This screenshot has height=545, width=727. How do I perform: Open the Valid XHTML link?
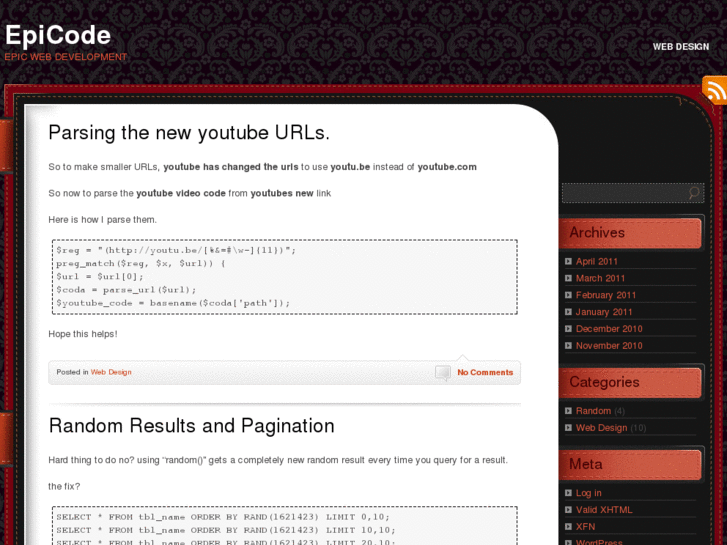point(604,510)
